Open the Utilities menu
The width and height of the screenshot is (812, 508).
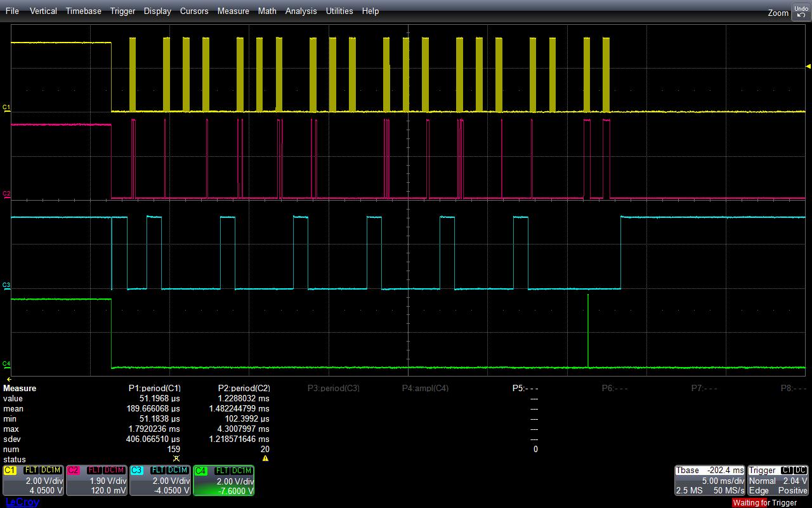pos(339,11)
